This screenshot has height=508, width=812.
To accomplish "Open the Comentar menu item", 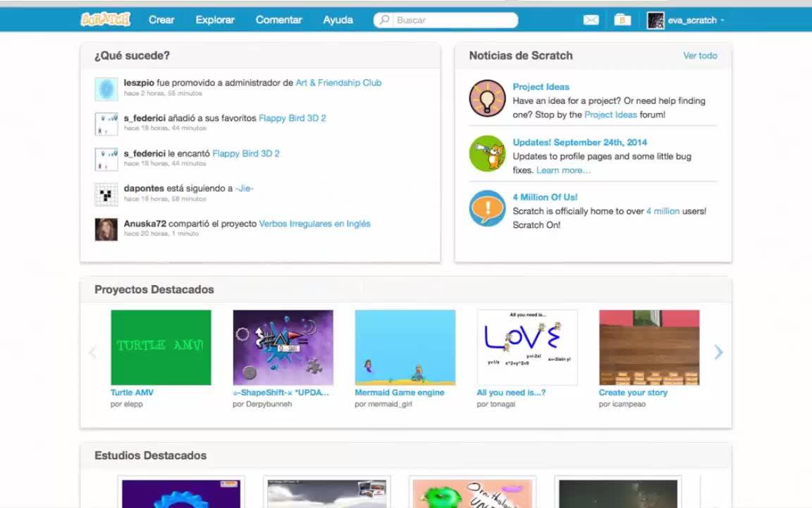I will [278, 20].
